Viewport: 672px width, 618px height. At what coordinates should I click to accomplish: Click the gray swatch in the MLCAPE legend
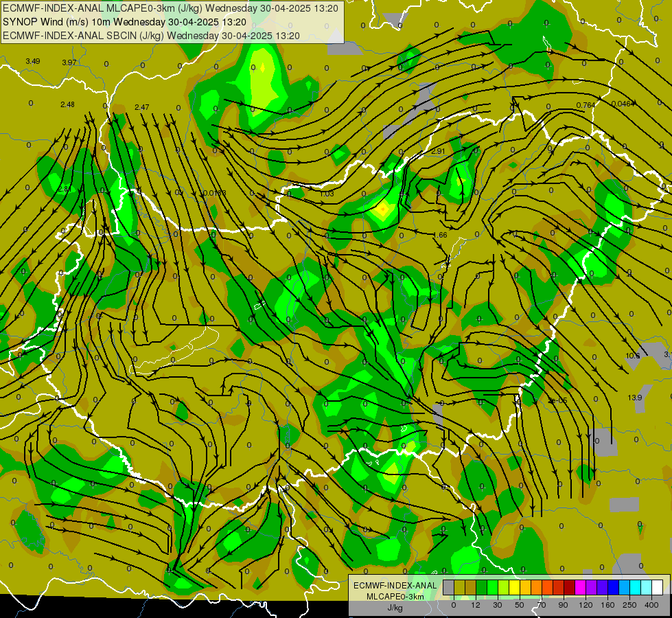[449, 587]
